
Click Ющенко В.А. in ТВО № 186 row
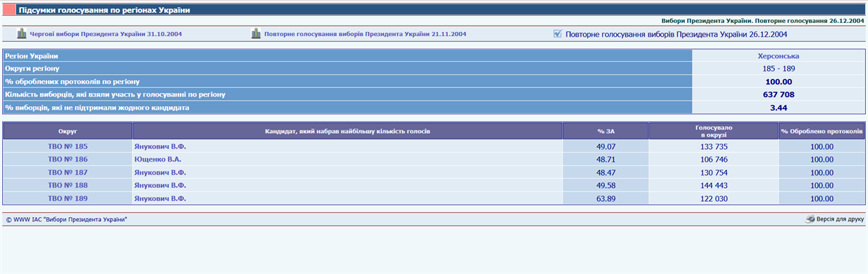pyautogui.click(x=157, y=160)
